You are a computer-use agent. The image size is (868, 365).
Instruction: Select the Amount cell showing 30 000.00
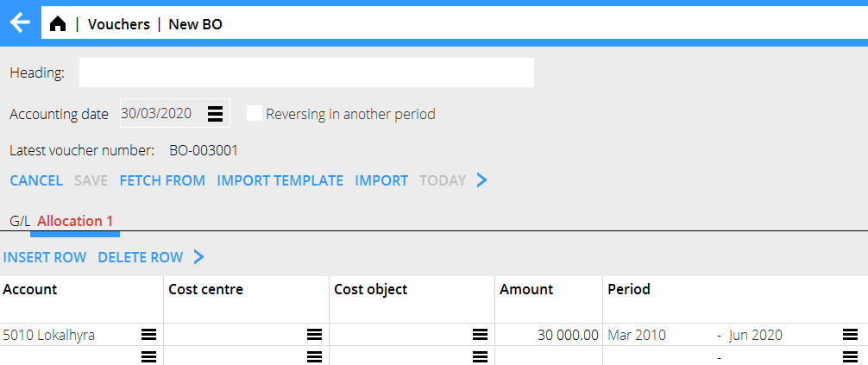549,335
